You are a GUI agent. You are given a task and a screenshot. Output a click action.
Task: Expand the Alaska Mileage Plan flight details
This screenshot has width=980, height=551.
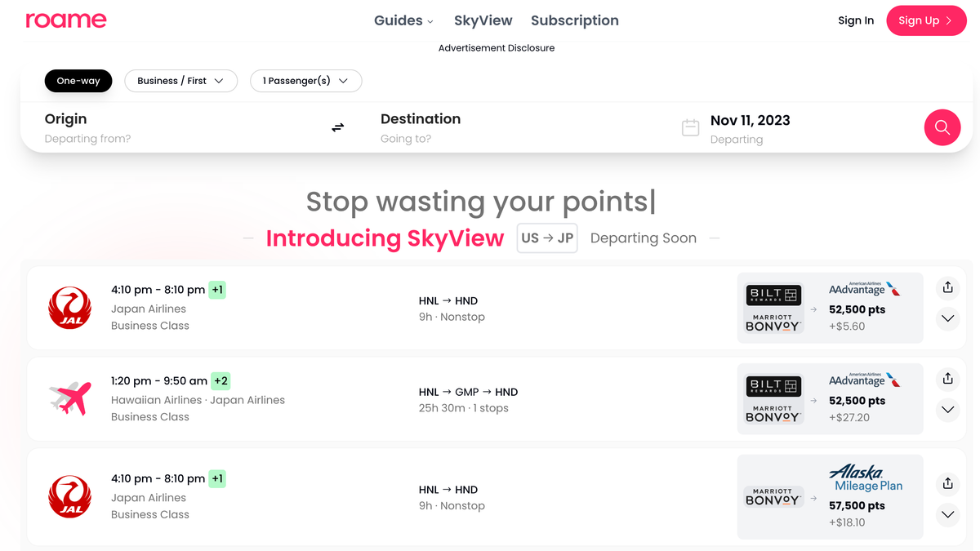pyautogui.click(x=947, y=514)
